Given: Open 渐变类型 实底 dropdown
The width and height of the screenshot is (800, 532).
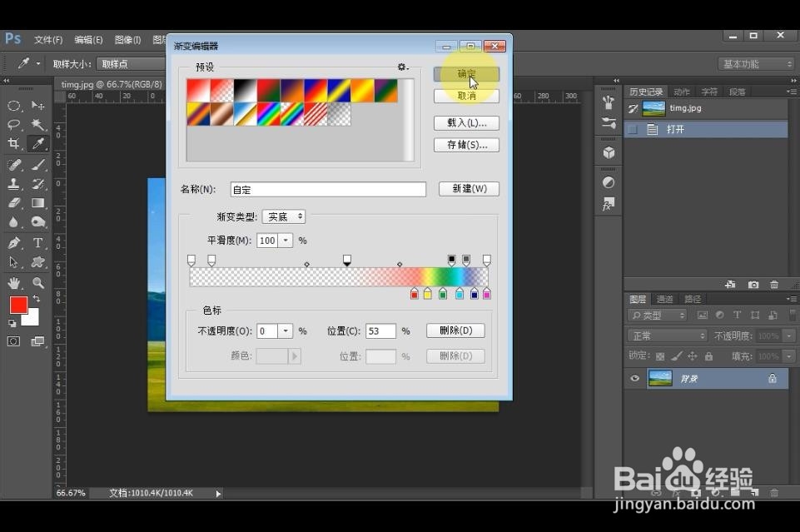Looking at the screenshot, I should [x=284, y=216].
